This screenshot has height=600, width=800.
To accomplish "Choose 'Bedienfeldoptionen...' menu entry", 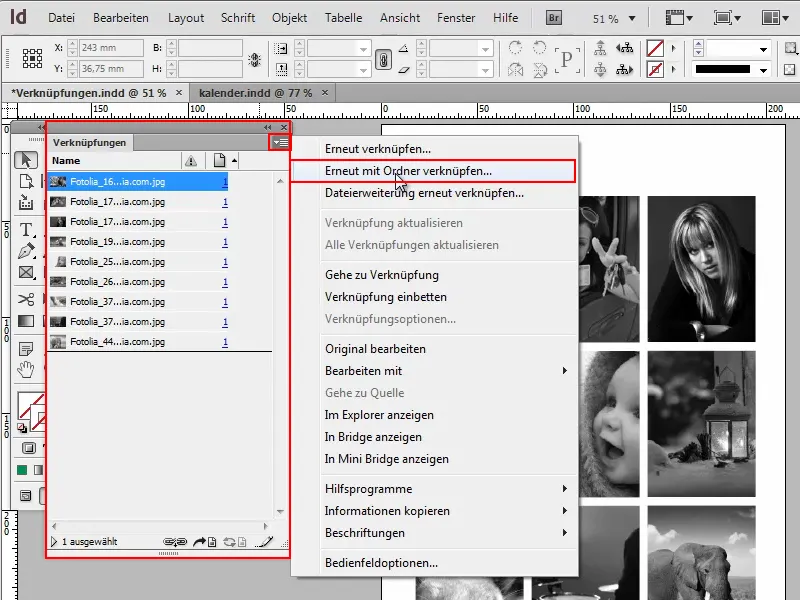I will coord(381,563).
